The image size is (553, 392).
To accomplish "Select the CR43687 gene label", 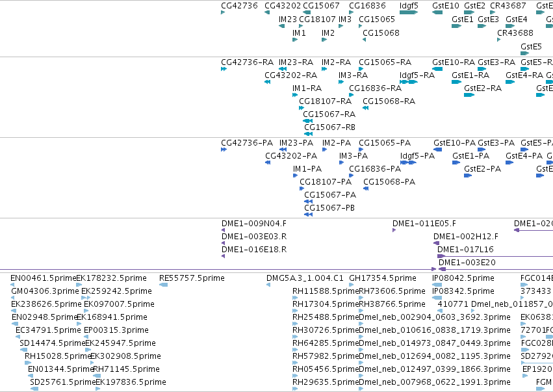I will click(508, 6).
